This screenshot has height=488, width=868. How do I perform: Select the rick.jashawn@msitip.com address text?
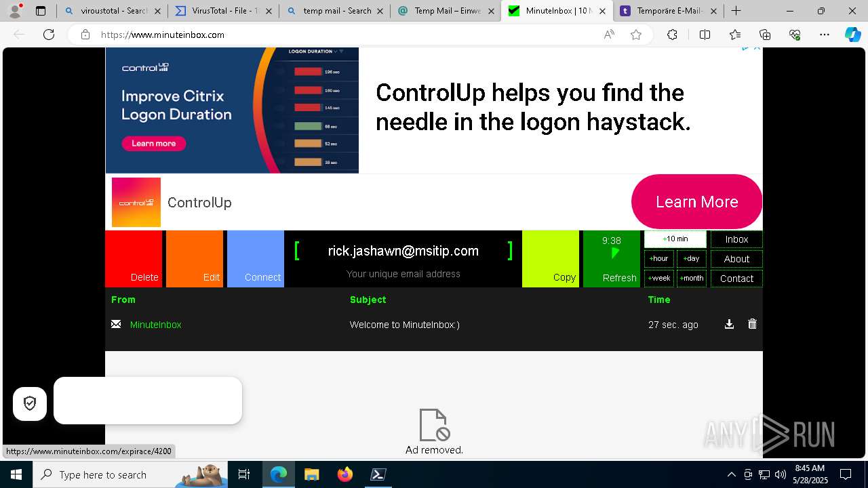click(403, 251)
